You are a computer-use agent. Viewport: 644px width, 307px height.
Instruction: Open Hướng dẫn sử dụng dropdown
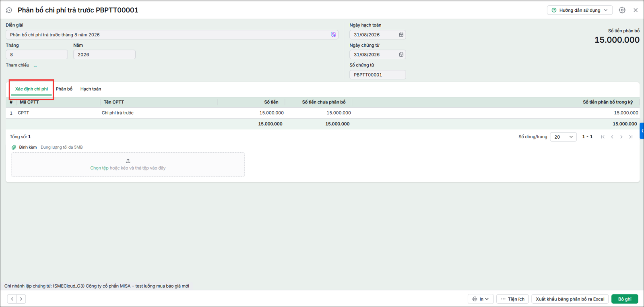point(580,10)
